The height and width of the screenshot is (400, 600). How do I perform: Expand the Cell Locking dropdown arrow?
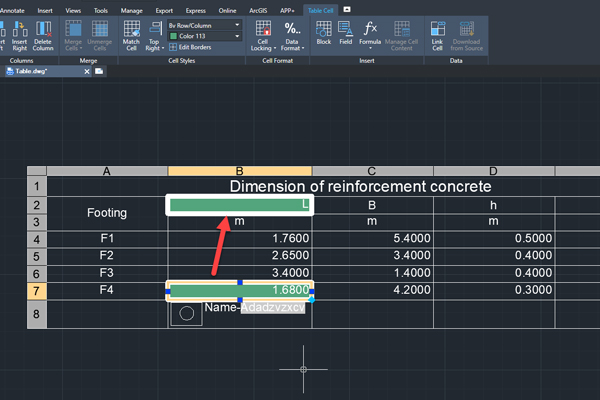click(274, 48)
